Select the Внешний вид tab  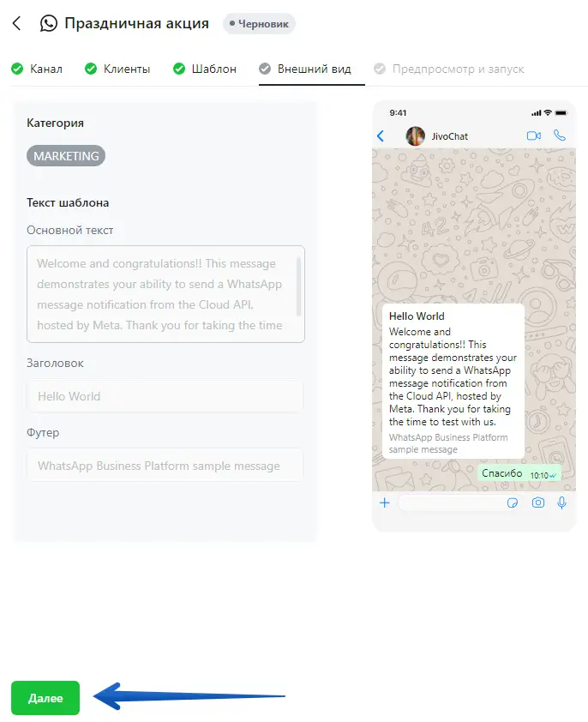click(x=305, y=69)
